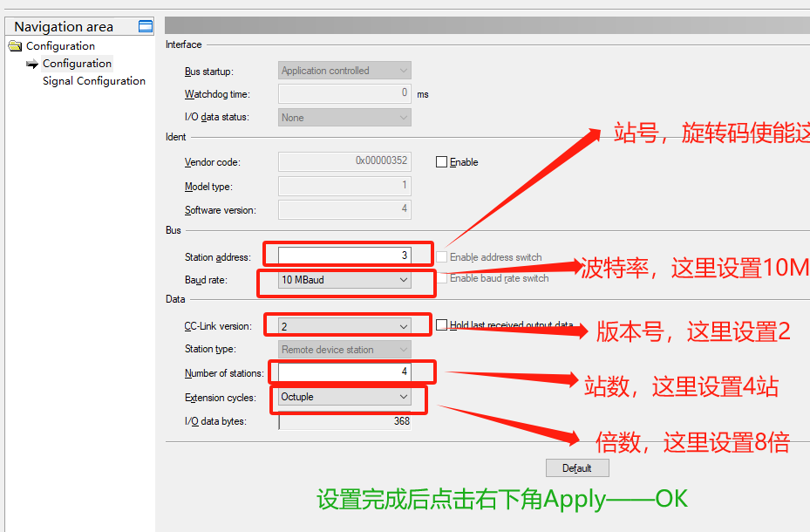This screenshot has height=532, width=810.
Task: Click the Vendor code value field
Action: coord(344,161)
